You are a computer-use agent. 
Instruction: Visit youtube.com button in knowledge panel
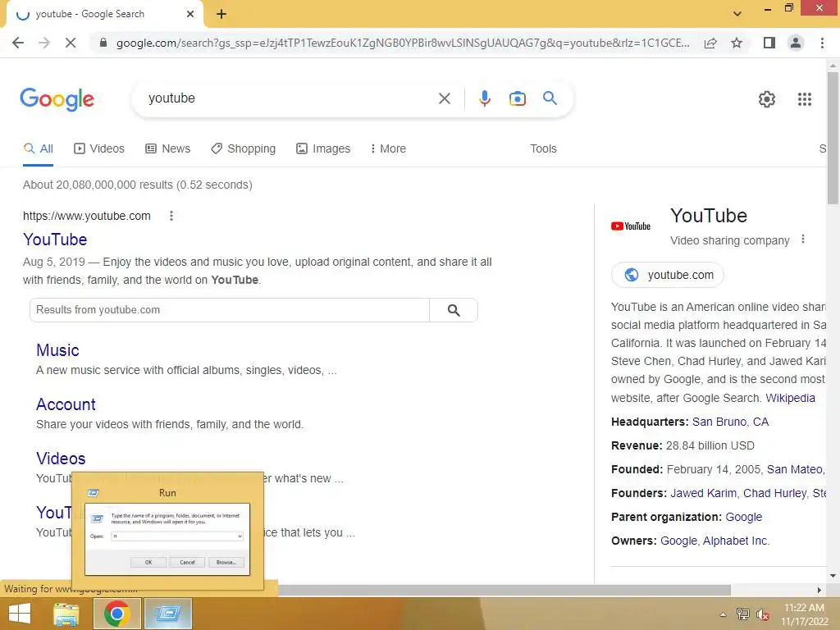pyautogui.click(x=668, y=275)
